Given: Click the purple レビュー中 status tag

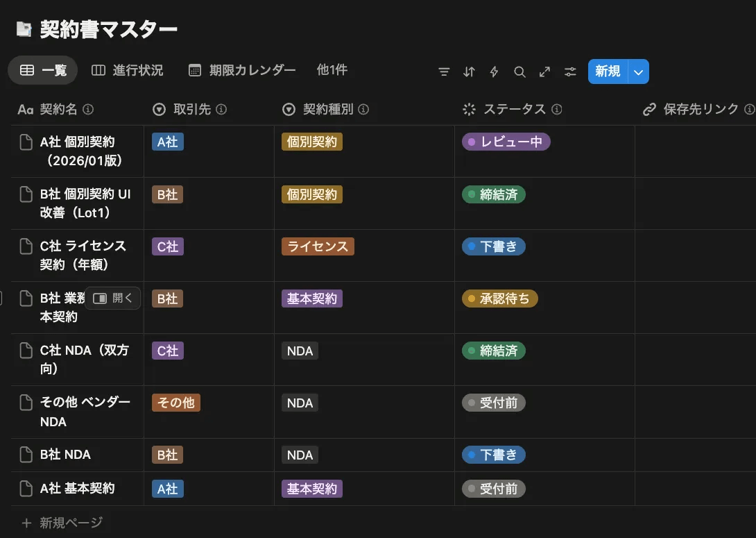Looking at the screenshot, I should 506,142.
